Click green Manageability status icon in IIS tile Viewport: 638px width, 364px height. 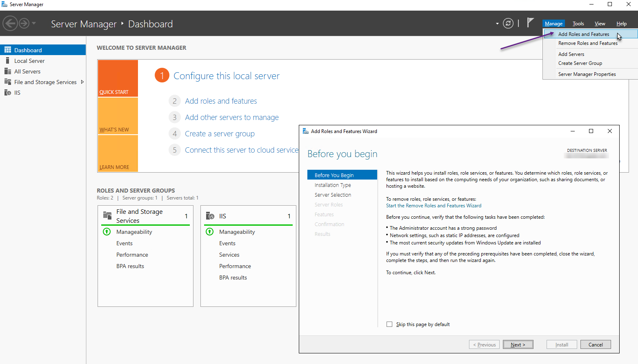(x=210, y=232)
